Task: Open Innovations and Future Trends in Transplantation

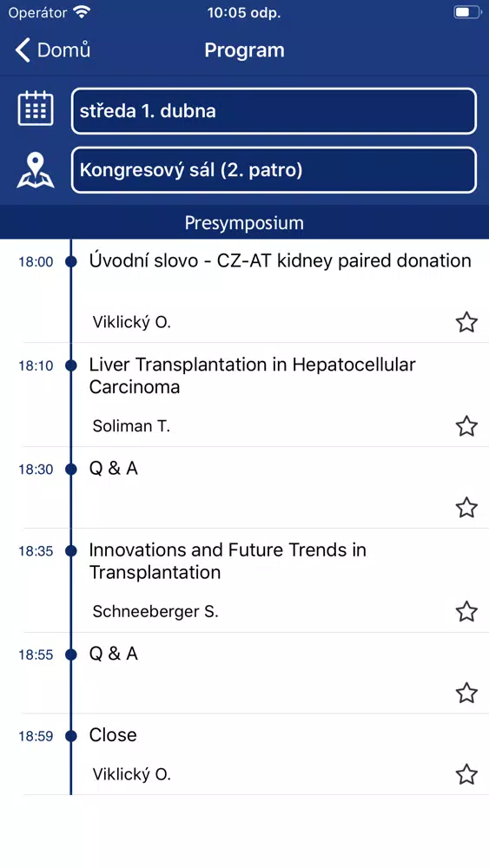Action: (x=228, y=561)
